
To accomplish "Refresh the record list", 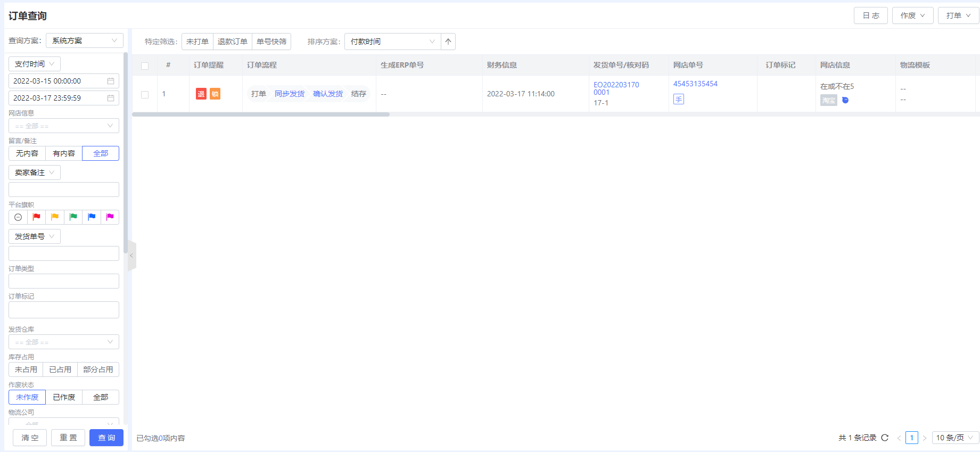I will [x=885, y=438].
